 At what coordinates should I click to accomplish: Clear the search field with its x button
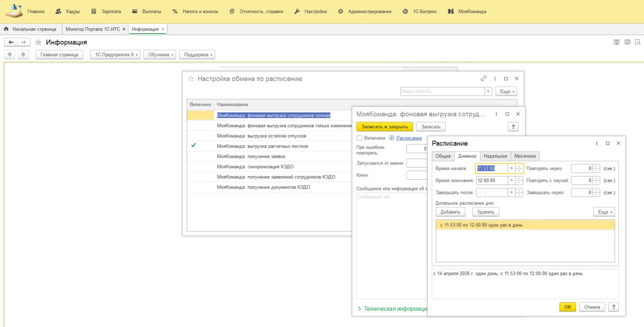tap(488, 91)
